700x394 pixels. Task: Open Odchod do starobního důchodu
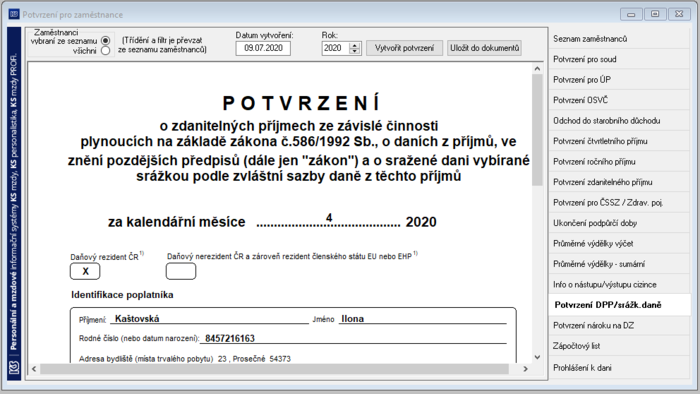619,121
